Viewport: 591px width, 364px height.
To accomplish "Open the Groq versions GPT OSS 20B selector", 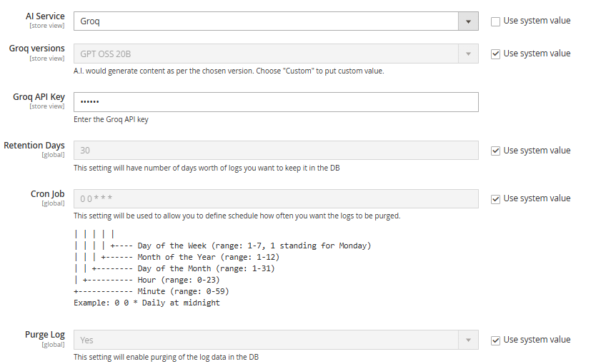I will (266, 54).
